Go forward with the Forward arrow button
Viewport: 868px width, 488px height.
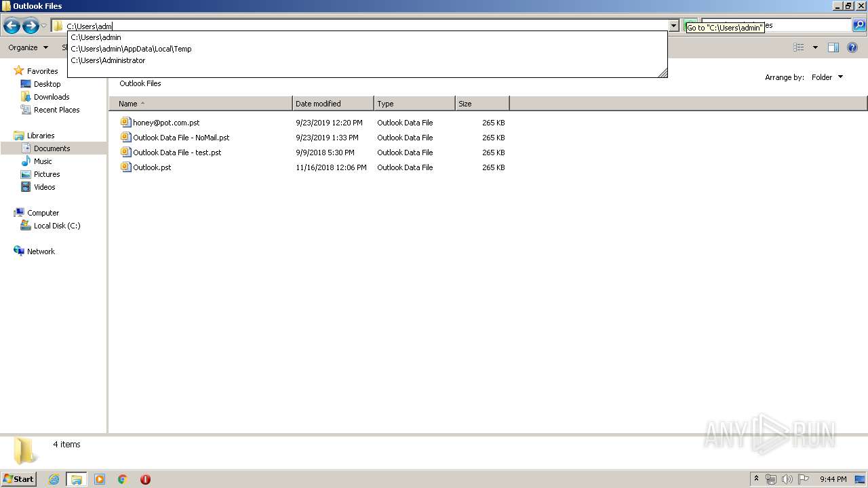[x=31, y=26]
